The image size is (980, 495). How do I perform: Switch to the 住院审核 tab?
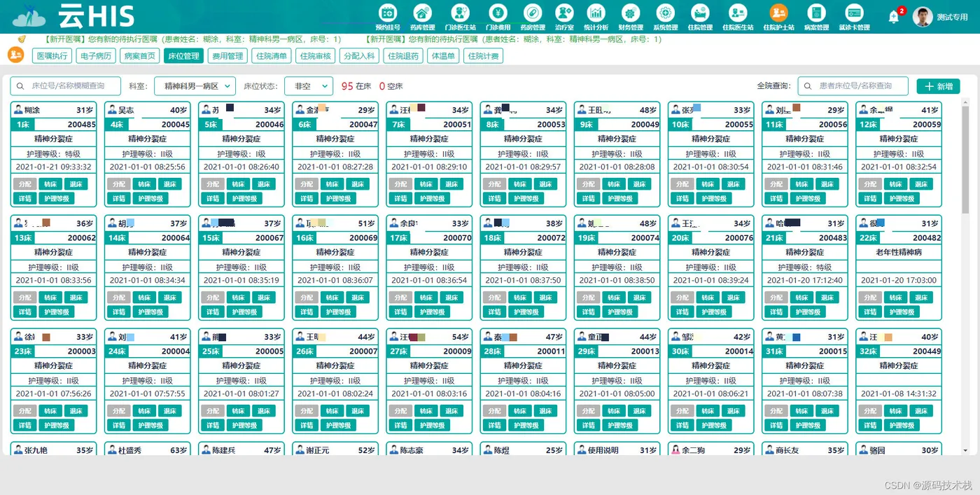pyautogui.click(x=316, y=56)
